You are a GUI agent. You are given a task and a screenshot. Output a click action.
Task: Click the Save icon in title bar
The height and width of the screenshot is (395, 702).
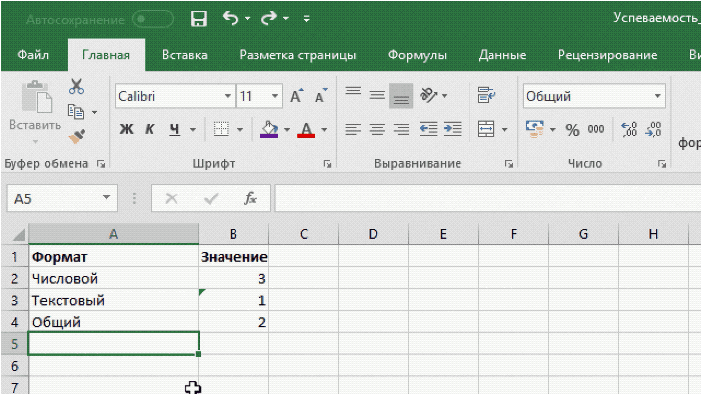point(199,19)
